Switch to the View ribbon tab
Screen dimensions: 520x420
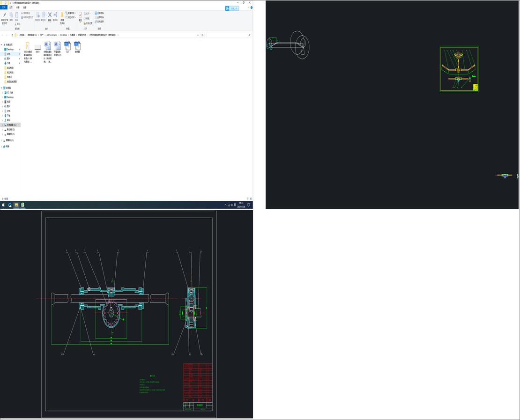25,7
